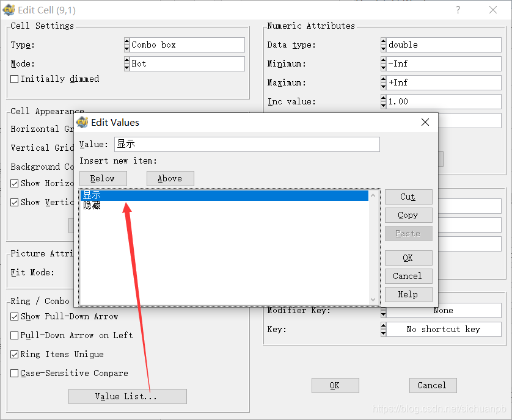Screen dimensions: 512x420
Task: Click Cancel in the Edit Values dialog
Action: (409, 276)
